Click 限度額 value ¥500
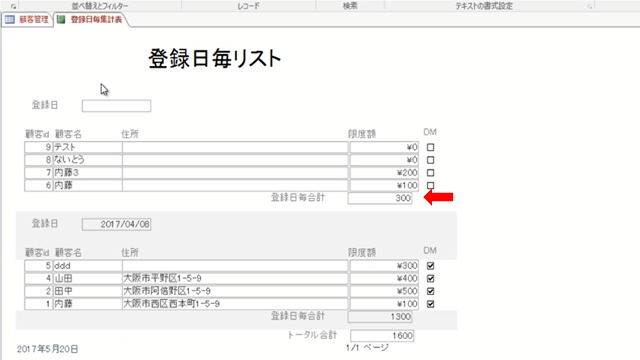Screen dimensions: 640x360 point(384,291)
